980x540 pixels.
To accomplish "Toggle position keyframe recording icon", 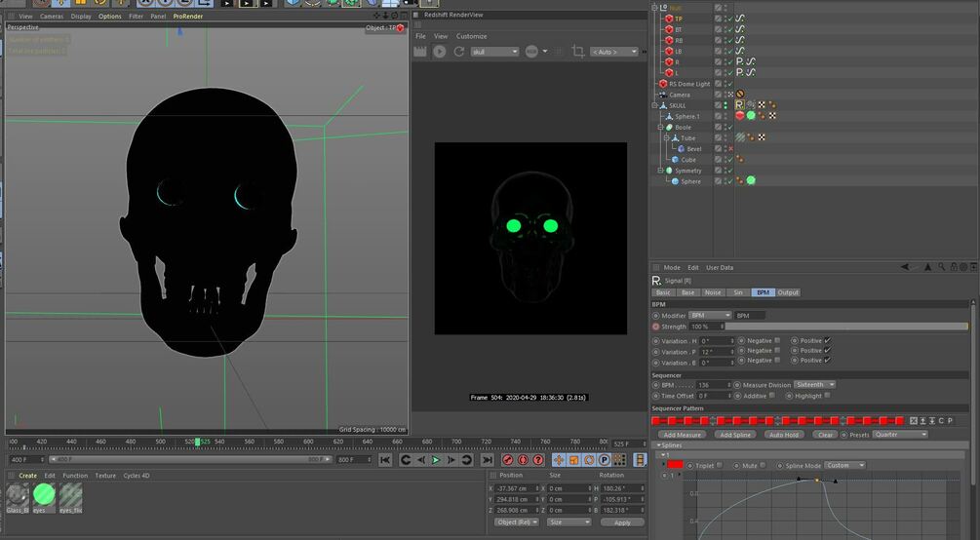I will [559, 460].
